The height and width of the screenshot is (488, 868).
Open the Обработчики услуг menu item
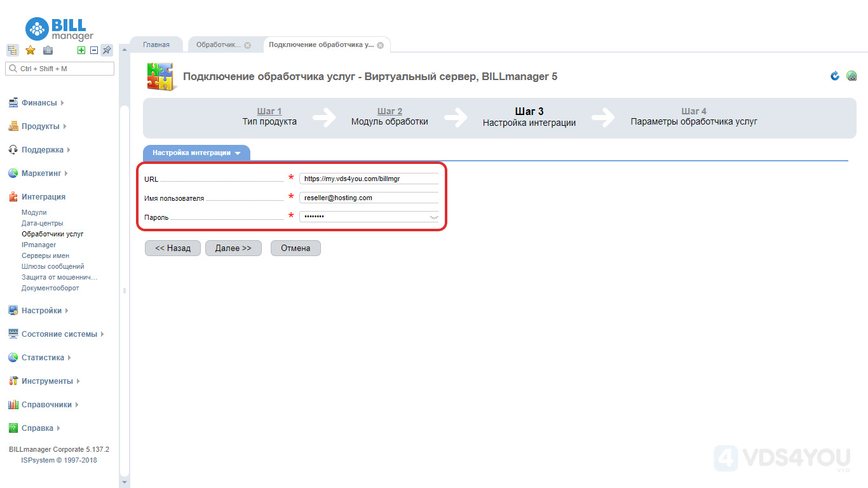coord(53,234)
